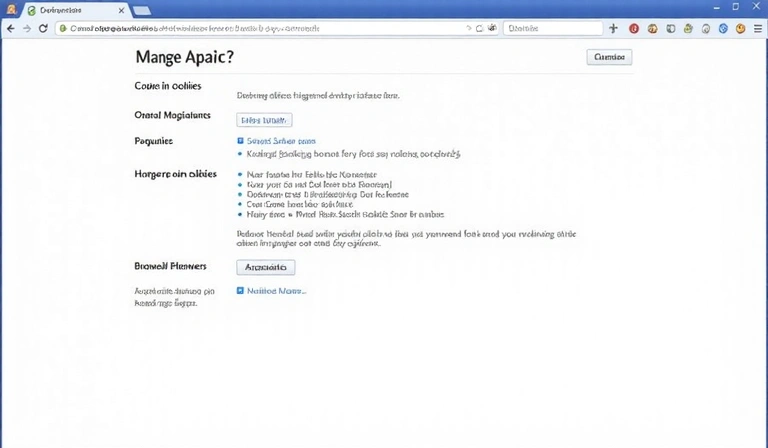Open the green extension icon
The width and height of the screenshot is (768, 448).
688,28
